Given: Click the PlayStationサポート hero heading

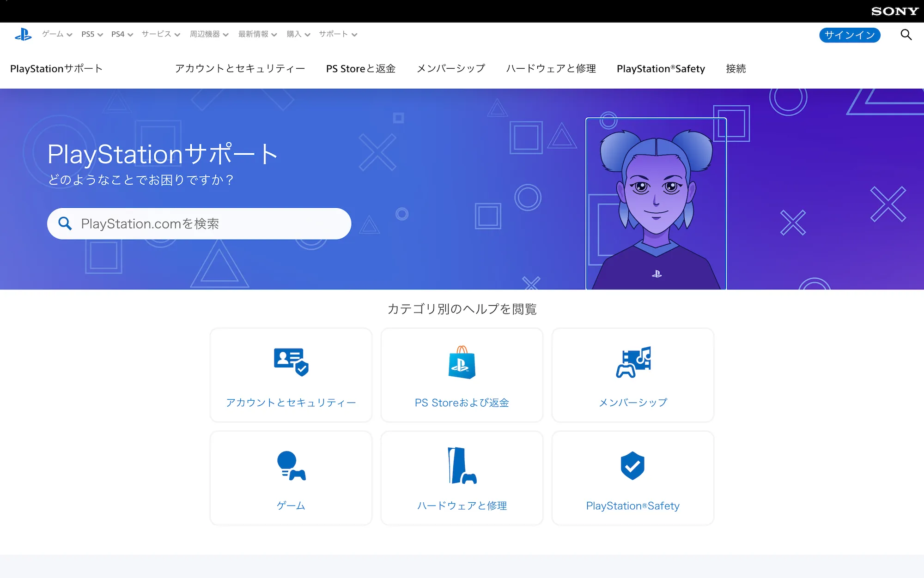Looking at the screenshot, I should click(x=163, y=154).
